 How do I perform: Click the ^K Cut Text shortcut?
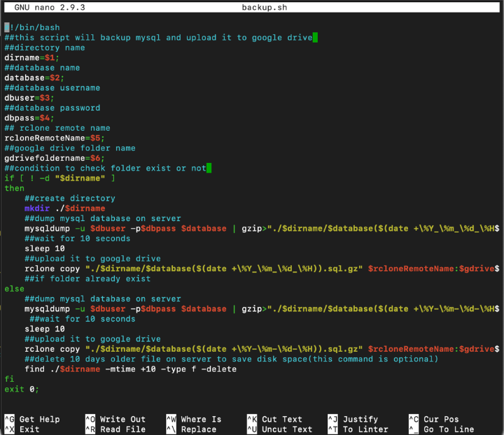pyautogui.click(x=275, y=419)
